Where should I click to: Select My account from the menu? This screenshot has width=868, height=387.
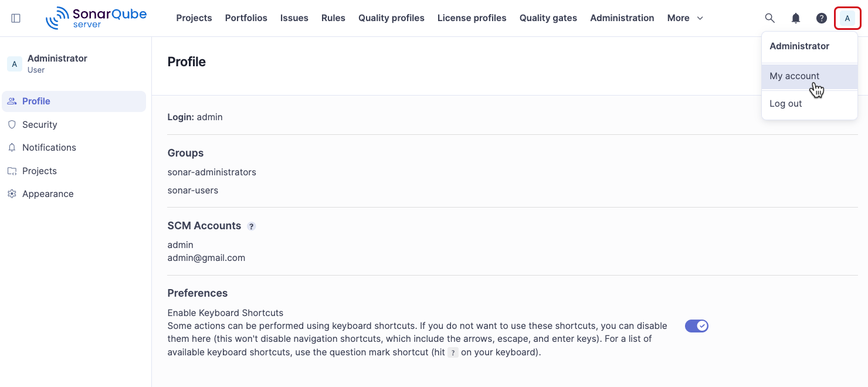click(x=794, y=76)
